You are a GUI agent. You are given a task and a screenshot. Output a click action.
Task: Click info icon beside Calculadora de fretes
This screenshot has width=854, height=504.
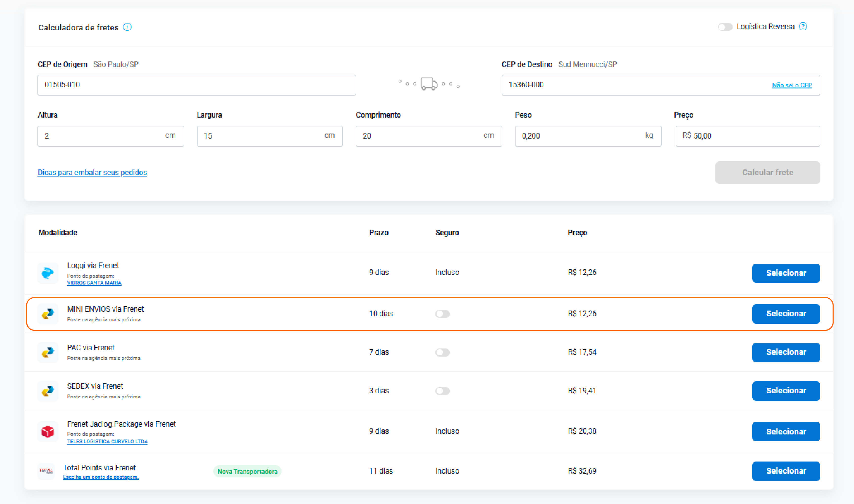(x=127, y=27)
